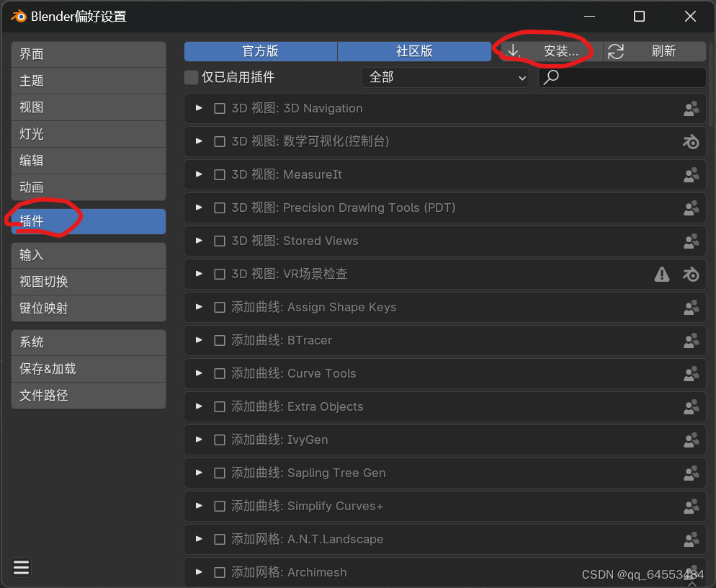Enable the Assign Shape Keys checkbox
716x588 pixels.
click(220, 307)
